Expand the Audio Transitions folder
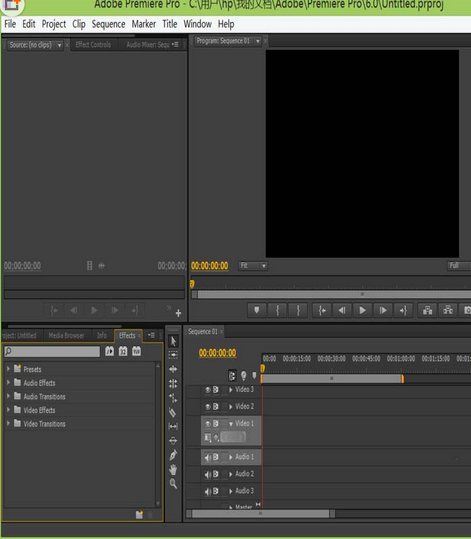Viewport: 471px width, 539px height. tap(8, 396)
